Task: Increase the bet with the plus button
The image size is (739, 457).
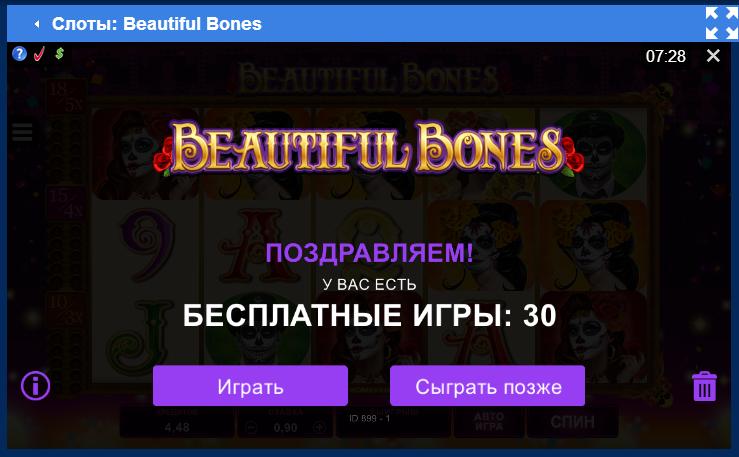Action: (319, 428)
